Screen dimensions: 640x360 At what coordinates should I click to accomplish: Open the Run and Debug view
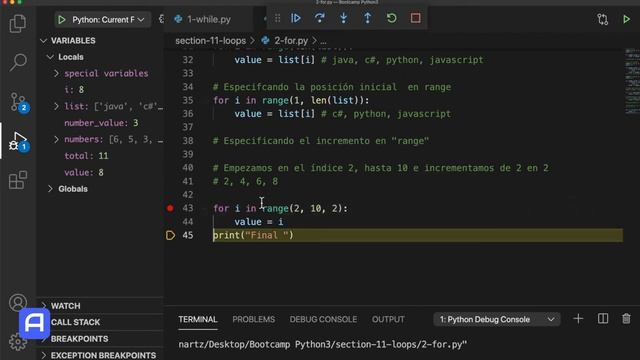coord(19,141)
